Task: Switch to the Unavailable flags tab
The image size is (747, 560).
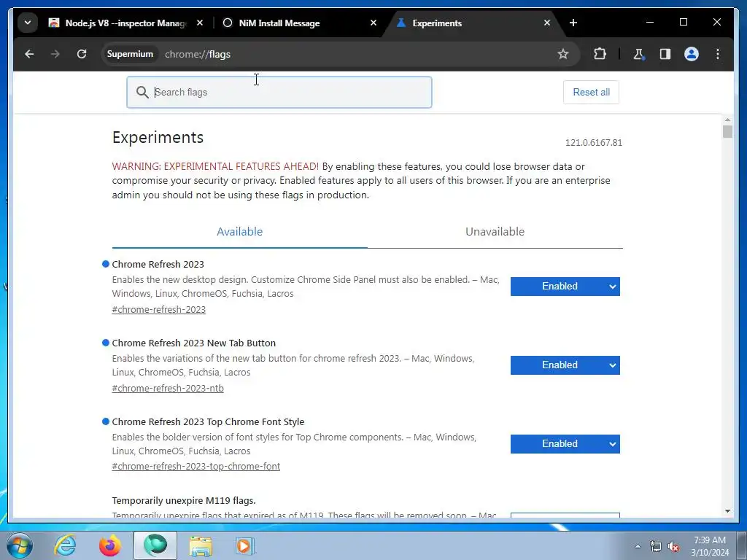Action: click(x=495, y=232)
